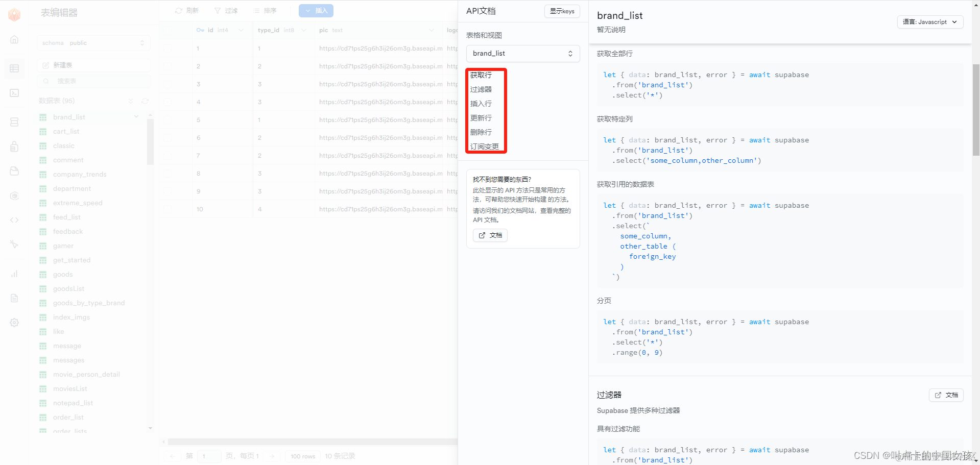Open the 100 rows page size selector

tap(303, 456)
